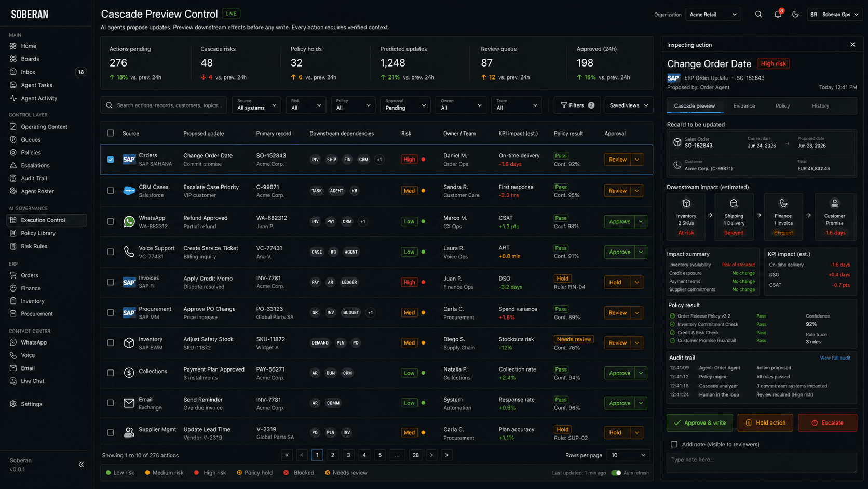Click the Type note here text area
Image resolution: width=868 pixels, height=489 pixels.
click(762, 462)
